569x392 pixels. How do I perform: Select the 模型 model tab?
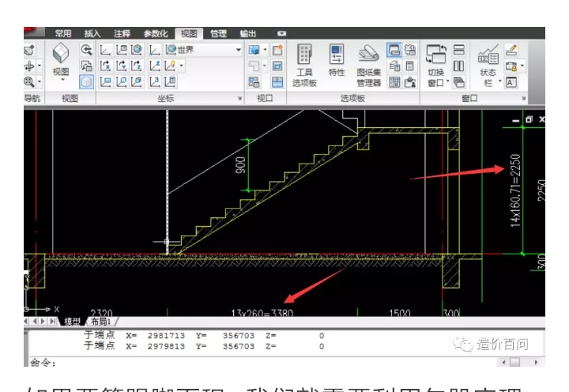(71, 322)
